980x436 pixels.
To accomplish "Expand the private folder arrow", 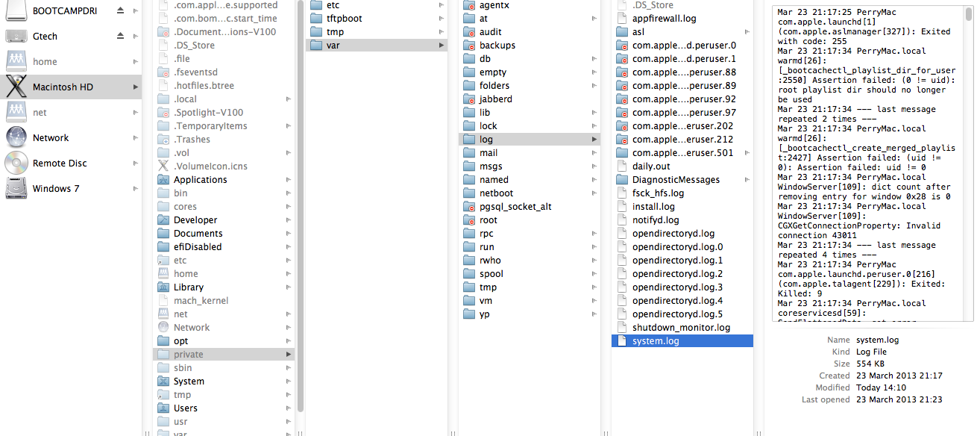I will coord(289,354).
